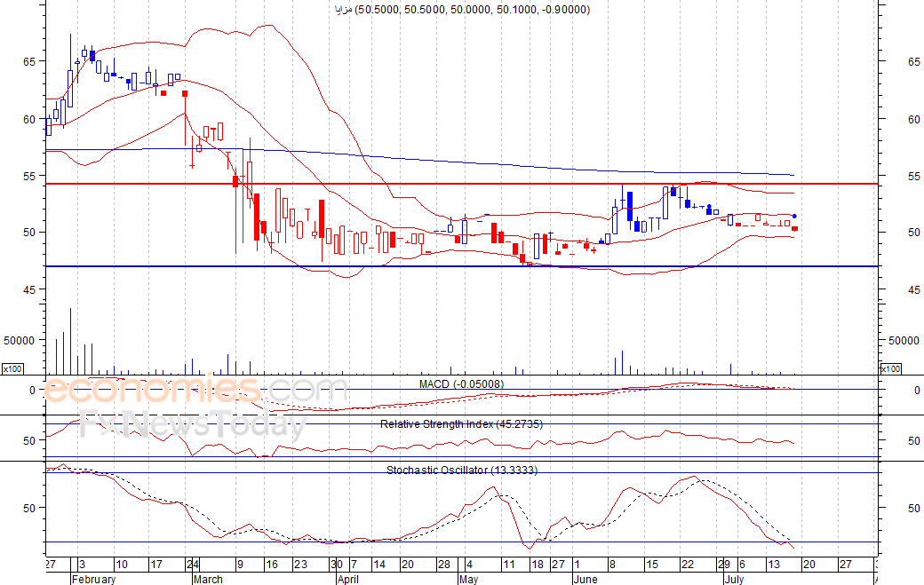The height and width of the screenshot is (585, 924).
Task: Select the June month label
Action: (585, 579)
